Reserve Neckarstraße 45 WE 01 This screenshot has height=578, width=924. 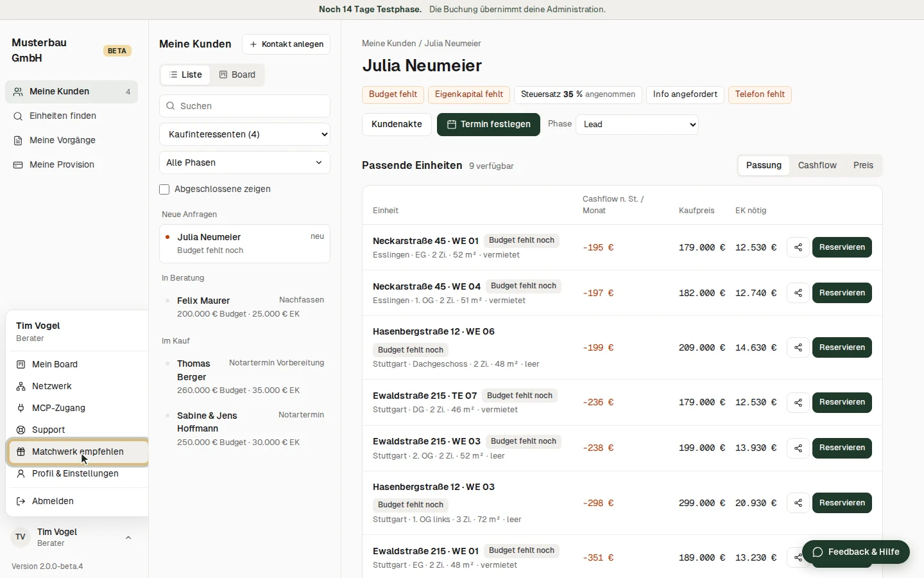[x=842, y=247]
